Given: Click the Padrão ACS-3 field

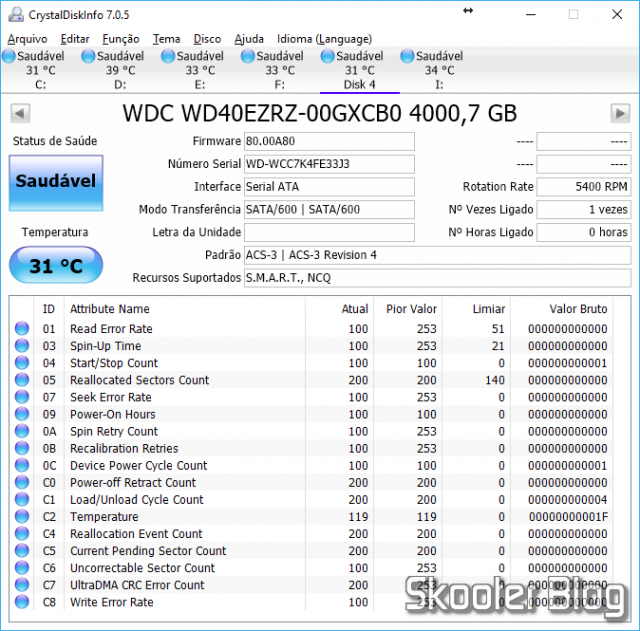Looking at the screenshot, I should pyautogui.click(x=438, y=255).
